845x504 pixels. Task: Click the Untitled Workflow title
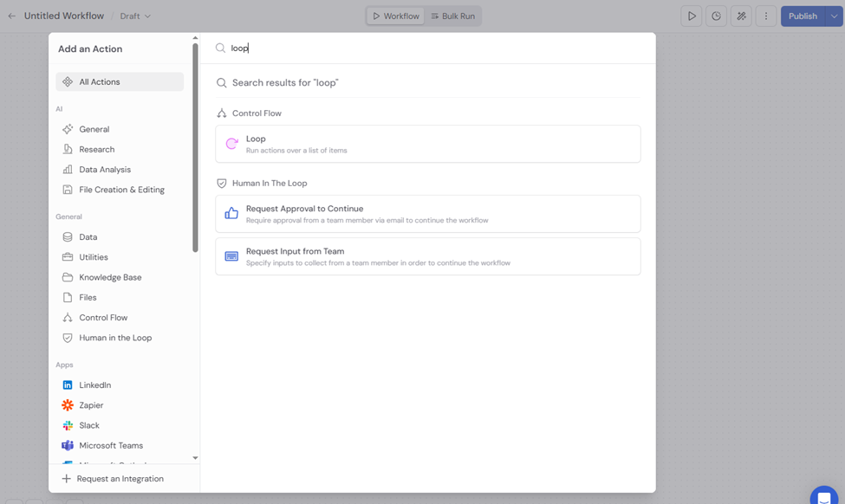tap(64, 16)
